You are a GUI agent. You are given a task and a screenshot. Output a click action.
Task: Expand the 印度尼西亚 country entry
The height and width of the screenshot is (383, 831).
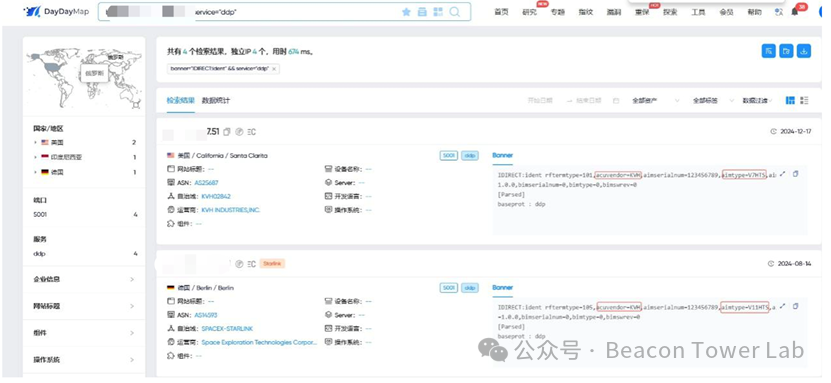[35, 157]
